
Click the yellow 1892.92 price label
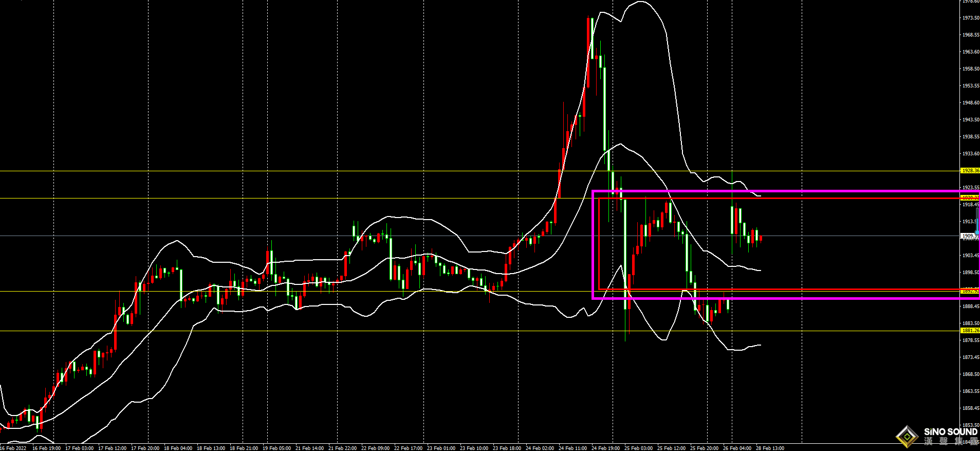[970, 291]
